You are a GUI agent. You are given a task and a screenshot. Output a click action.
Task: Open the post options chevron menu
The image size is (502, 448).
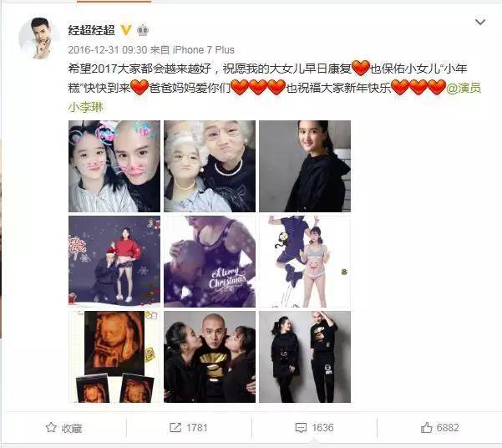tap(480, 22)
